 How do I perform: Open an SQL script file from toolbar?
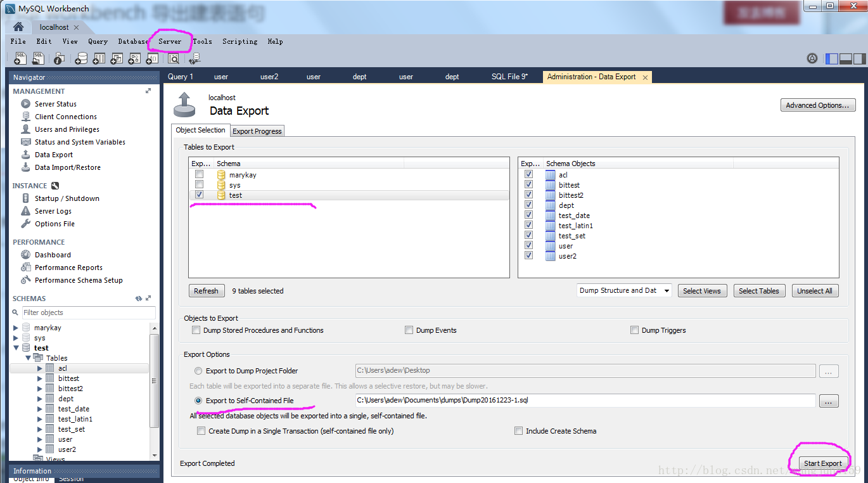[38, 58]
